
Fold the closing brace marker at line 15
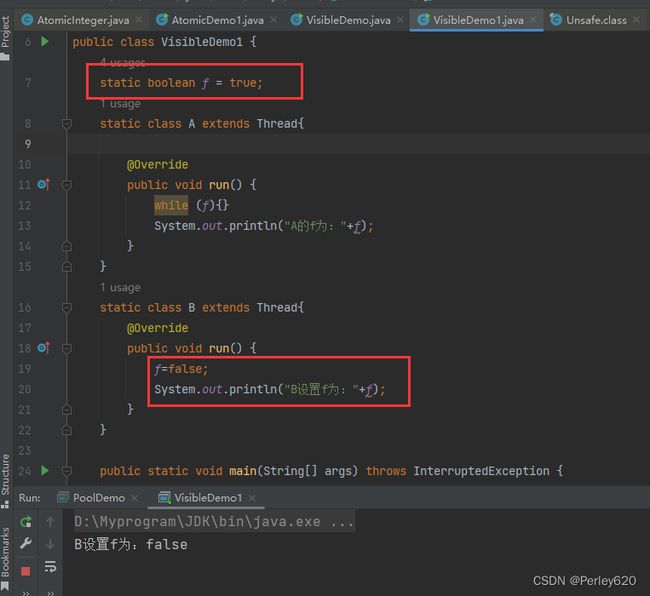(x=67, y=267)
